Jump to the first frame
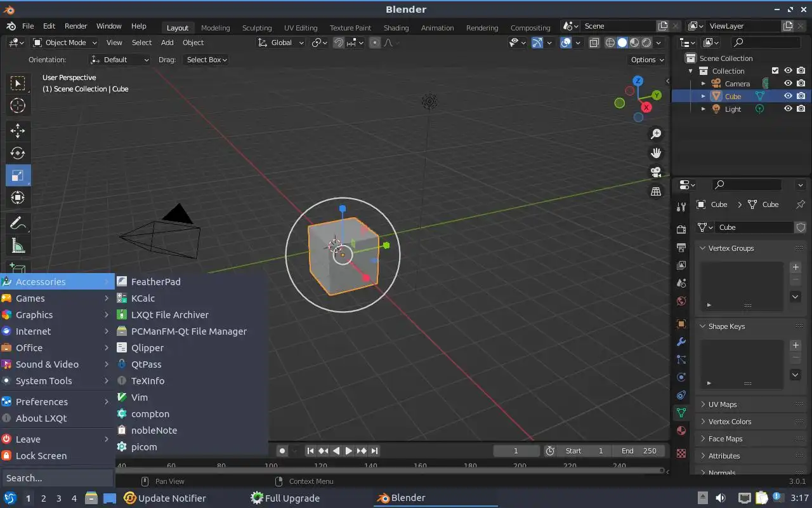Viewport: 812px width, 508px height. tap(310, 451)
